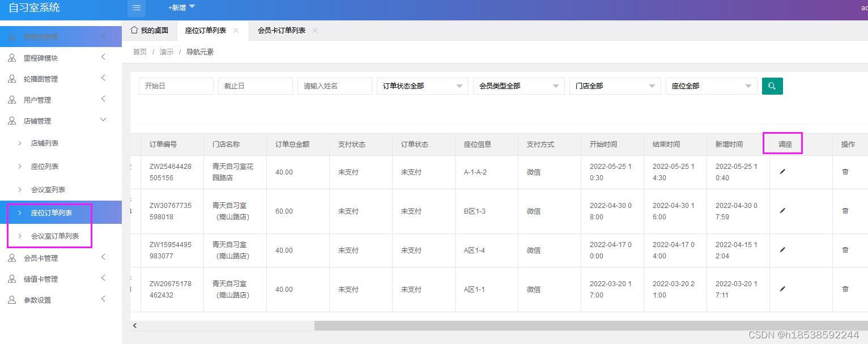The width and height of the screenshot is (868, 344).
Task: Click the 店铺管理 user icon
Action: tap(12, 121)
